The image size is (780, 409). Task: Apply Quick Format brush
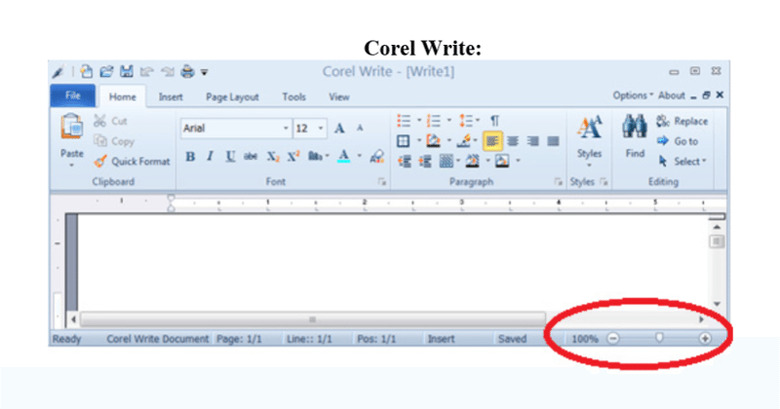(x=132, y=161)
